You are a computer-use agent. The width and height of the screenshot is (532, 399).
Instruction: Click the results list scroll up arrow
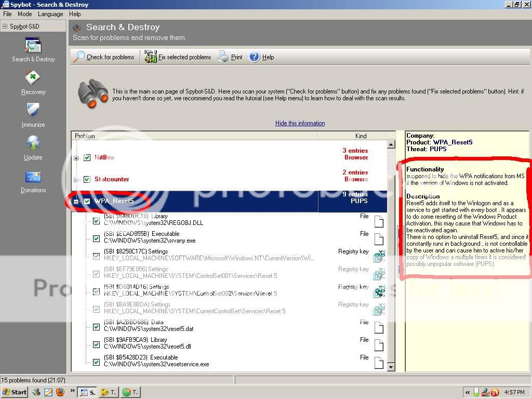[x=391, y=144]
